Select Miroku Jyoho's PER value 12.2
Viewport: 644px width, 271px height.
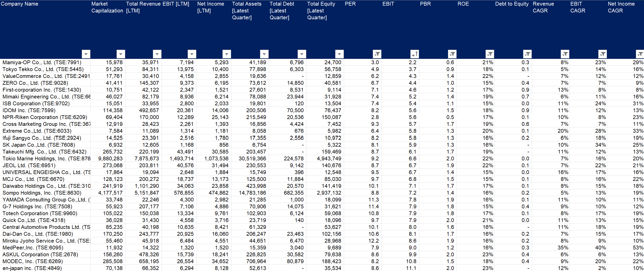click(x=374, y=241)
